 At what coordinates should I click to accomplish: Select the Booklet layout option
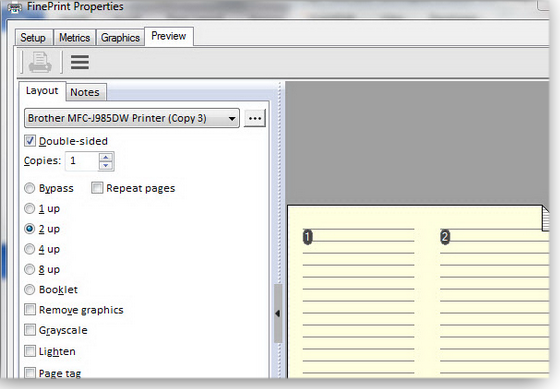click(x=29, y=289)
